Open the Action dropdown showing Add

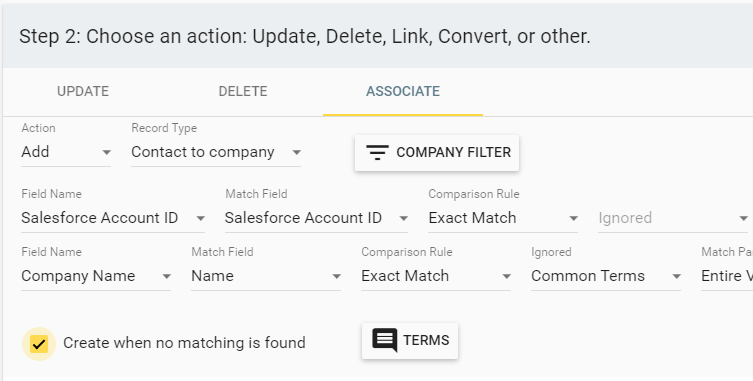click(x=66, y=152)
